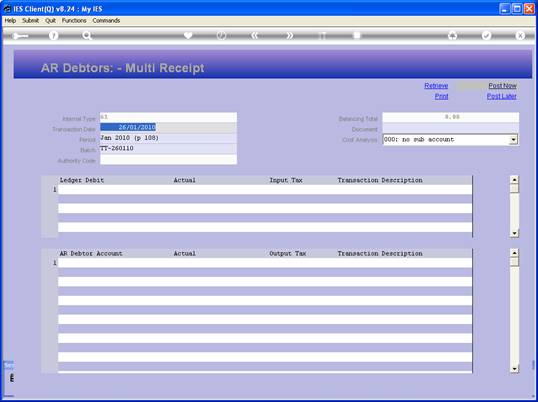Screen dimensions: 538x402
Task: Click the Post Later link
Action: pos(501,96)
